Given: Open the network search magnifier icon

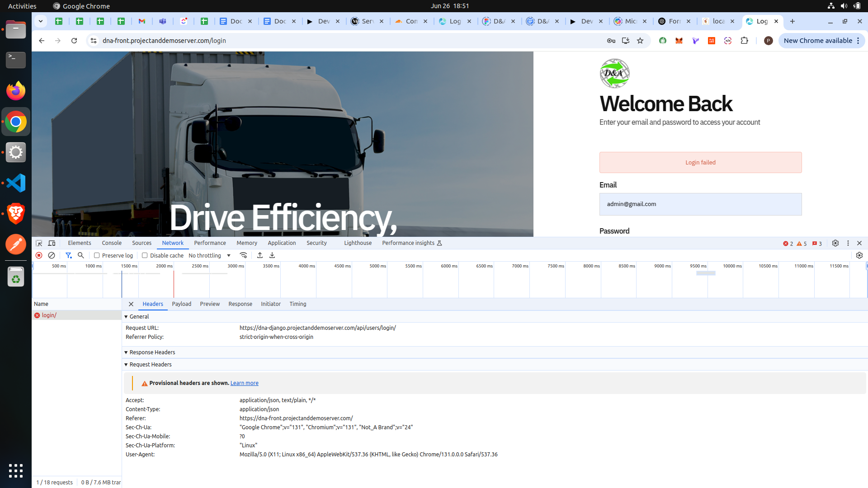Looking at the screenshot, I should coord(81,255).
